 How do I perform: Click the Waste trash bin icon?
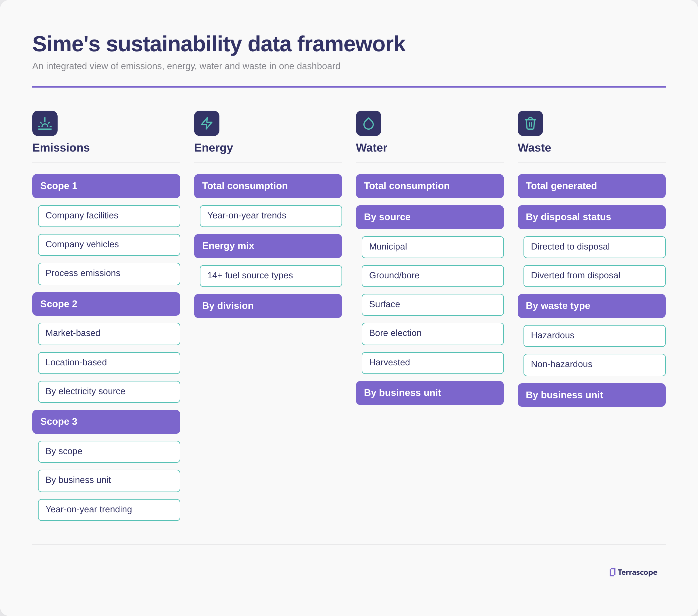pos(530,123)
